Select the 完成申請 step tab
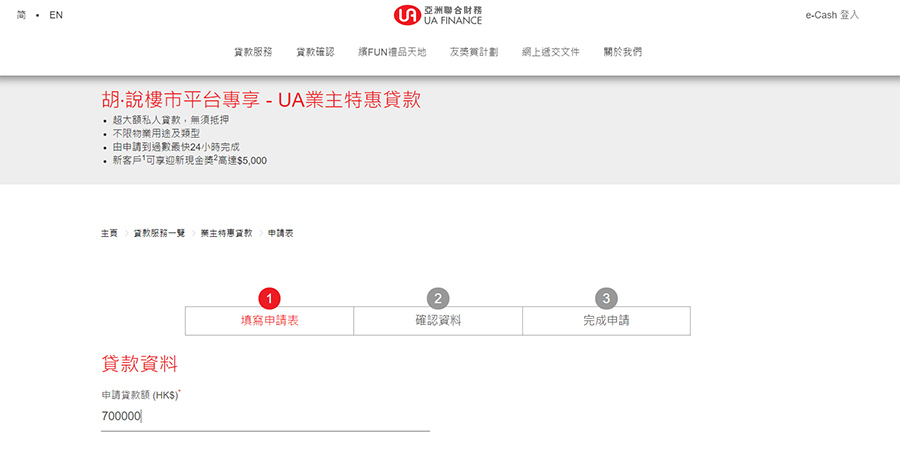The width and height of the screenshot is (900, 452). point(606,320)
